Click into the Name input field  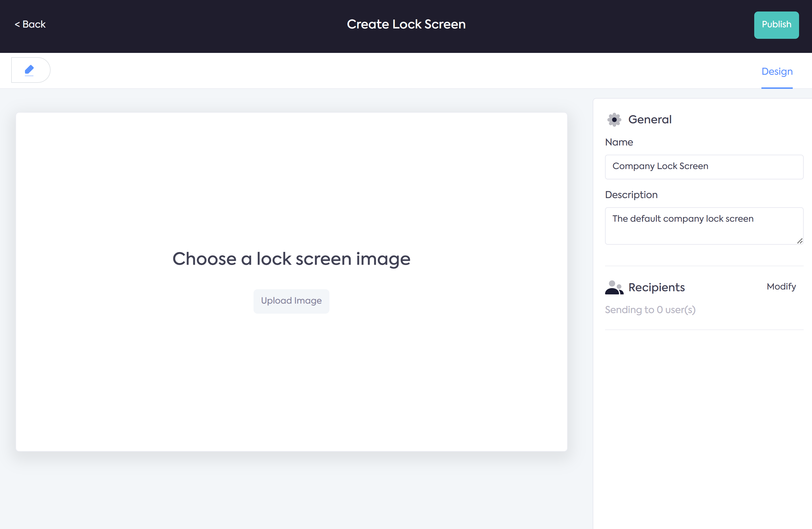pos(704,167)
